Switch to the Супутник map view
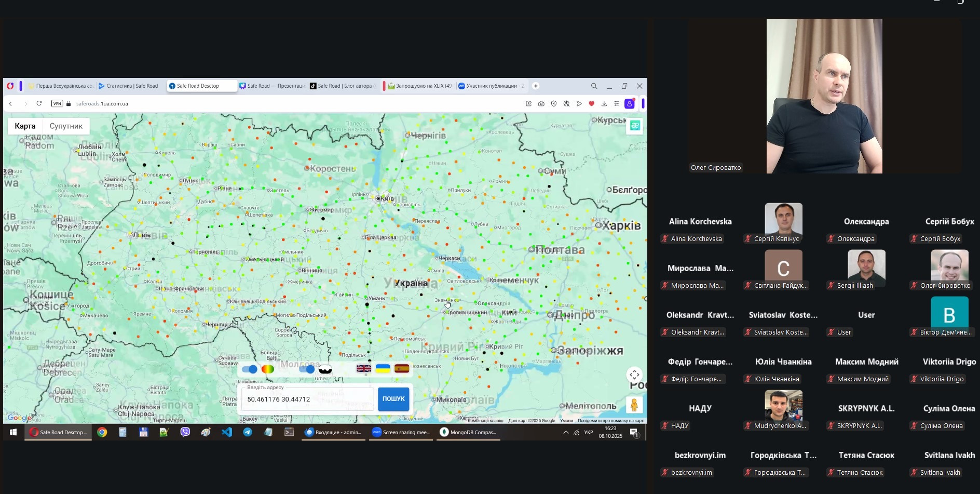 point(66,126)
